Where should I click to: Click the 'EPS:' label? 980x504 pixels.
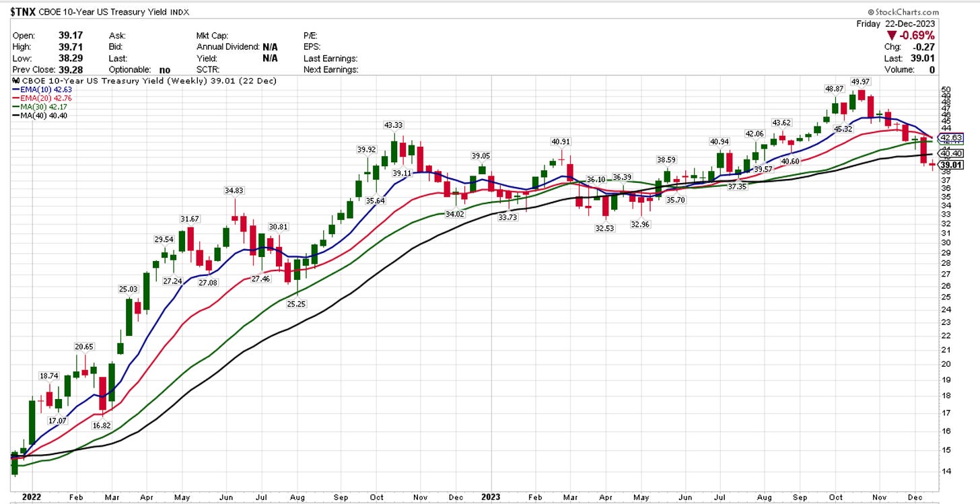(313, 46)
